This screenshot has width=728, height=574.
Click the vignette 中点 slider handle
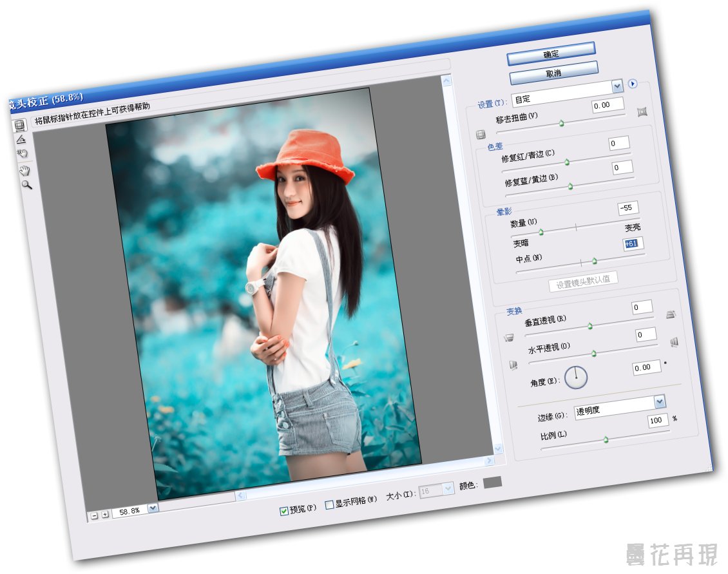tap(594, 261)
